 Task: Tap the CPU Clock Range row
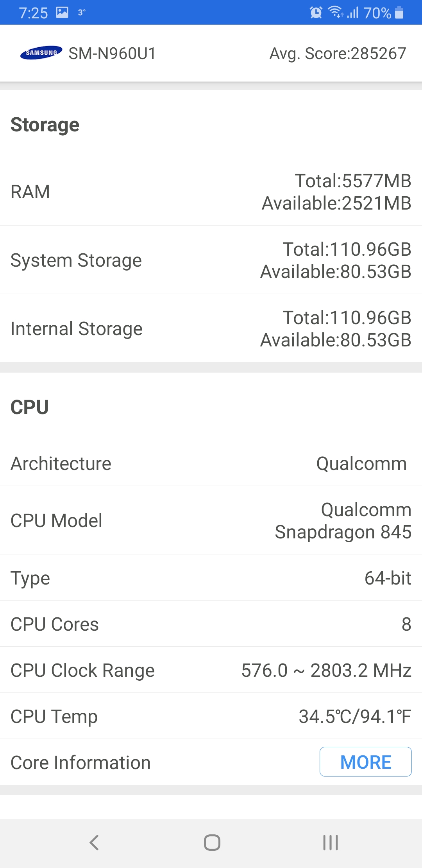[x=211, y=670]
